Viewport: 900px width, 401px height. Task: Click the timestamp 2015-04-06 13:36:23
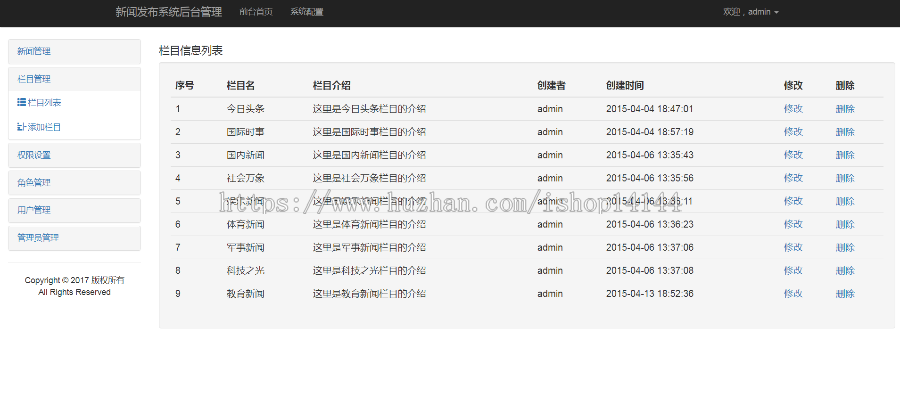click(x=650, y=224)
